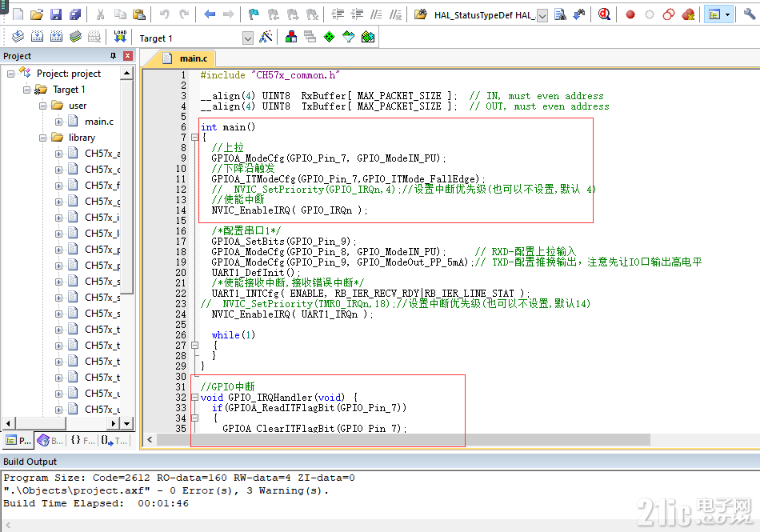Paste from the clipboard icon
The image size is (760, 532).
[x=139, y=14]
